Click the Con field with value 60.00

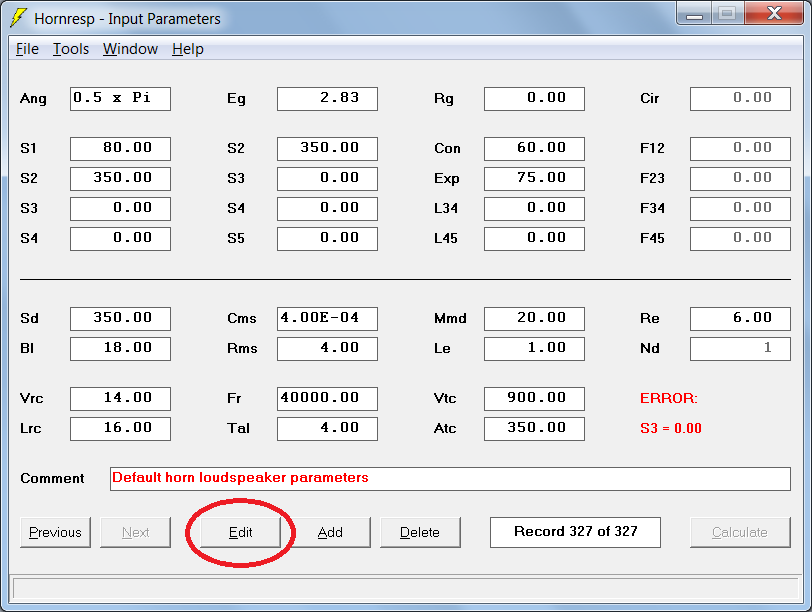[534, 149]
